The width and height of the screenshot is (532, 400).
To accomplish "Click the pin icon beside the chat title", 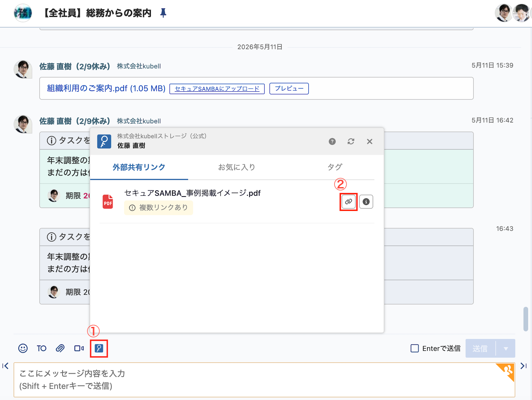I will pos(163,13).
